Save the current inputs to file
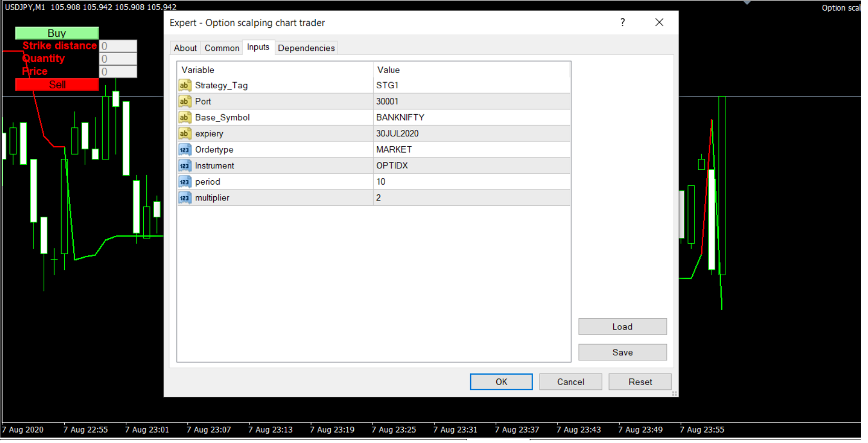Image resolution: width=868 pixels, height=443 pixels. [623, 353]
